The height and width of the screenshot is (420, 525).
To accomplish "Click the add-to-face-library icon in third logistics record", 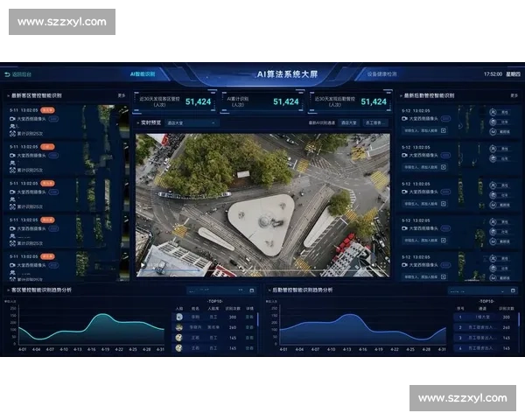I will pyautogui.click(x=444, y=204).
